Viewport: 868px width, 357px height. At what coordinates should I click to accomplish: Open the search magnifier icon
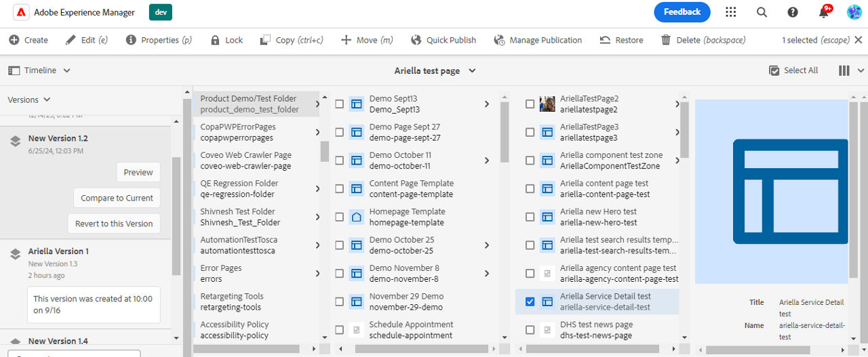pos(762,12)
